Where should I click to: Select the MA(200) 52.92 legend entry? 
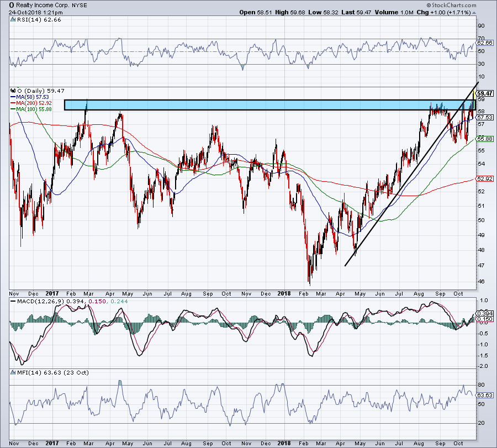(x=31, y=103)
